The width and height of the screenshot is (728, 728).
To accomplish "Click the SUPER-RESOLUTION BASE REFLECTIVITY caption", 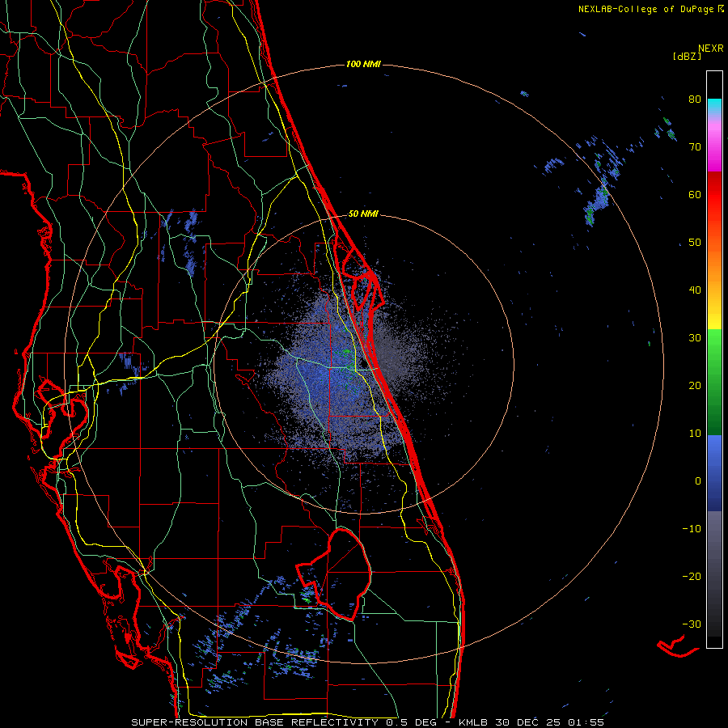I will (x=256, y=722).
